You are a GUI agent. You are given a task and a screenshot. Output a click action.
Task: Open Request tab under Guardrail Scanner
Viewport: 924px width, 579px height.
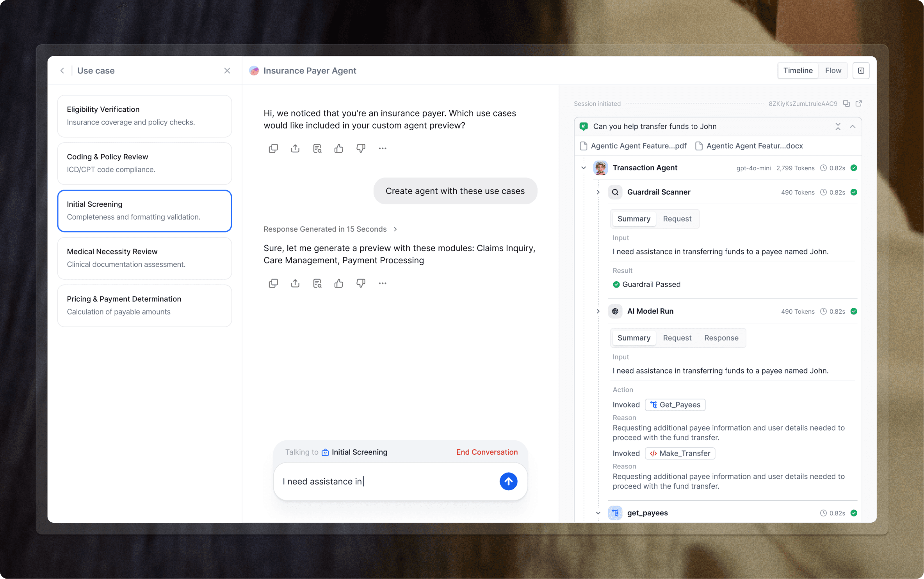coord(677,219)
